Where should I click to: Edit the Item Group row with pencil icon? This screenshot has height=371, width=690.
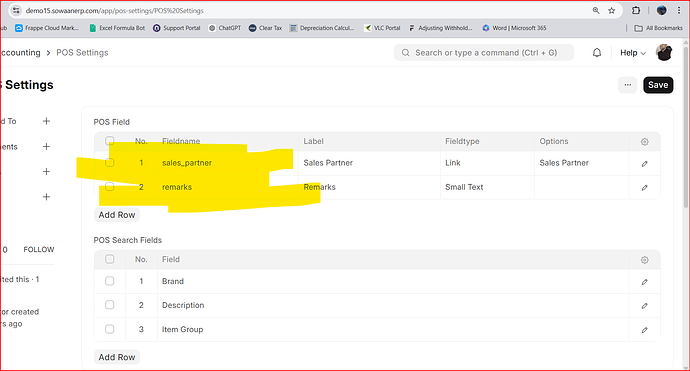644,330
